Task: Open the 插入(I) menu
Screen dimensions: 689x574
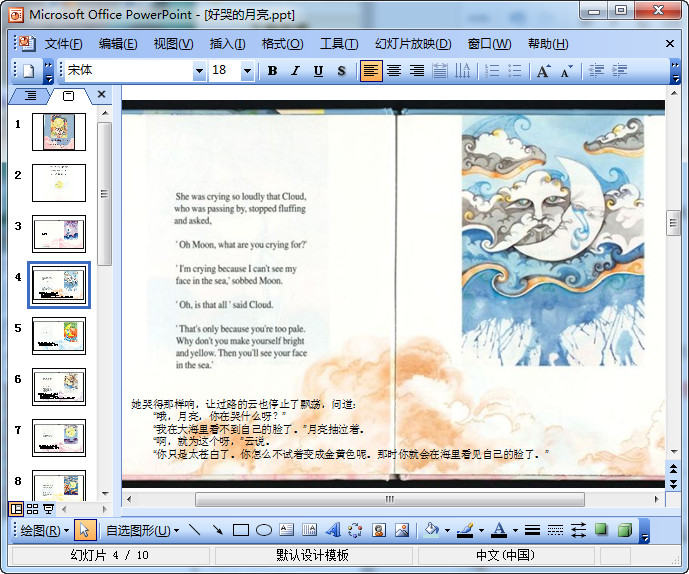Action: click(x=227, y=44)
